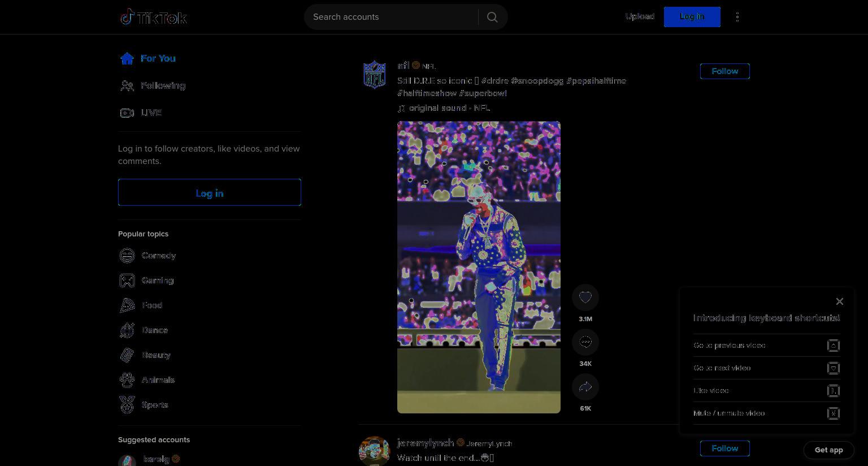
Task: Open original sound - NFL link
Action: (449, 108)
